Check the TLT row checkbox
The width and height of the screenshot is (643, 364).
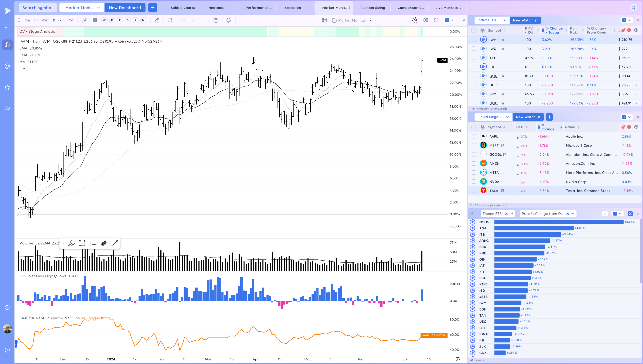point(474,58)
